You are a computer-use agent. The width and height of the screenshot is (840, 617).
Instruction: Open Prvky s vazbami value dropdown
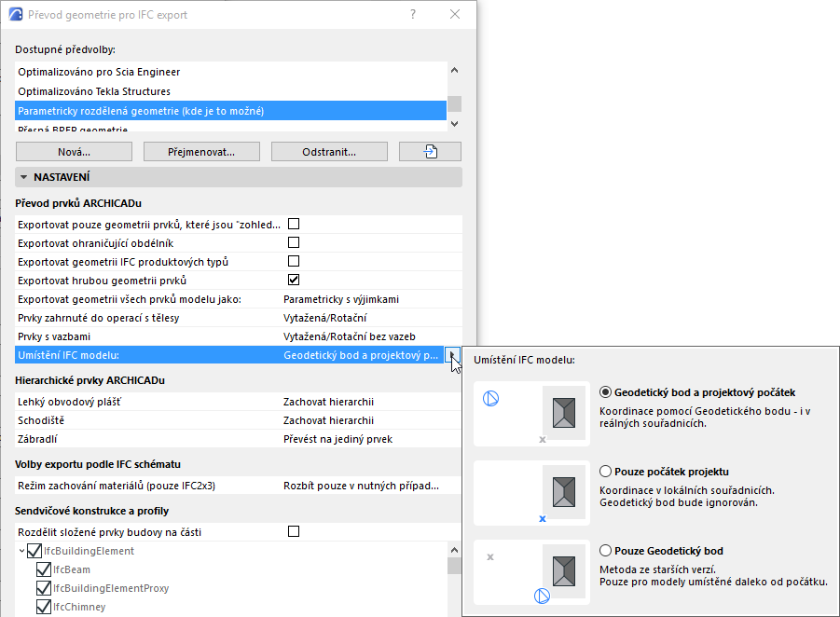(x=350, y=336)
